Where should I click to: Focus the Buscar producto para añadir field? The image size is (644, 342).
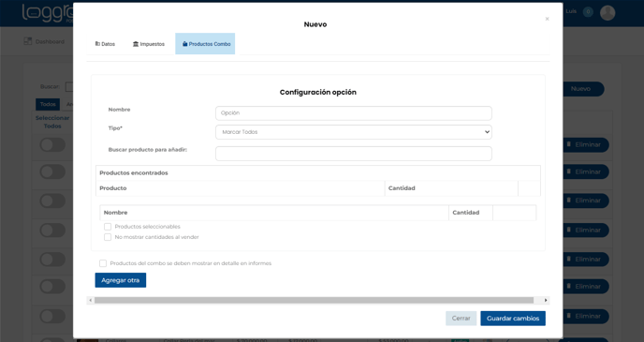354,154
